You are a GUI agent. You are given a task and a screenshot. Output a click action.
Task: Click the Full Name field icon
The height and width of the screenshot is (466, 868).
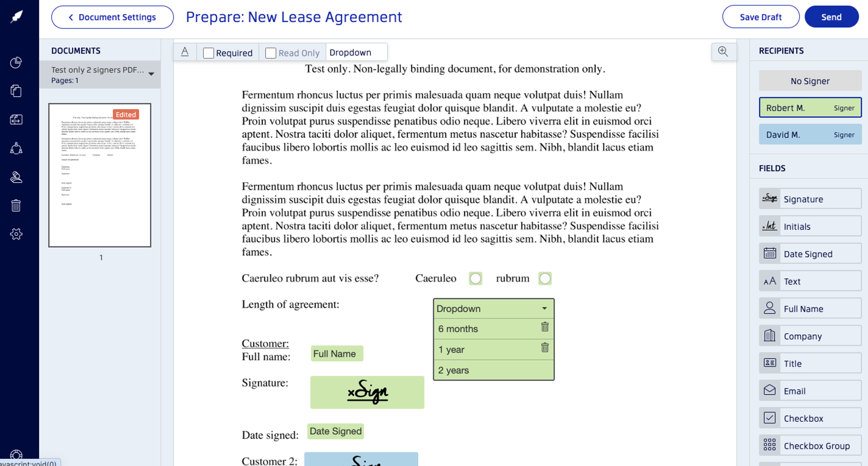click(769, 308)
